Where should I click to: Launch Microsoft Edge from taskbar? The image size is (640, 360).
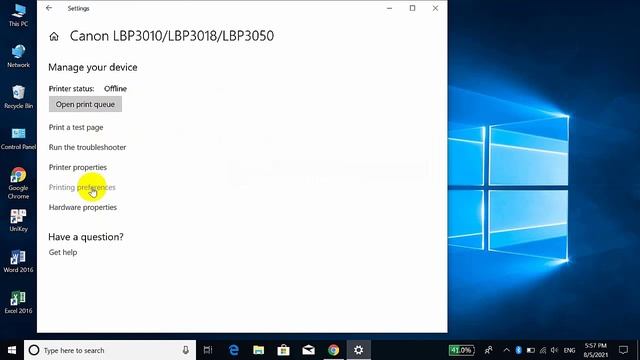click(x=233, y=350)
